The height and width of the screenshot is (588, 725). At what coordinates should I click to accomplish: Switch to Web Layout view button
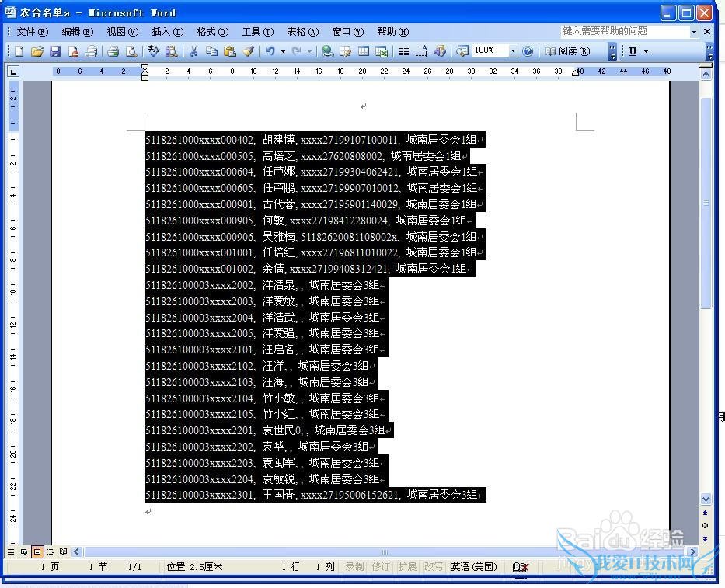[24, 551]
